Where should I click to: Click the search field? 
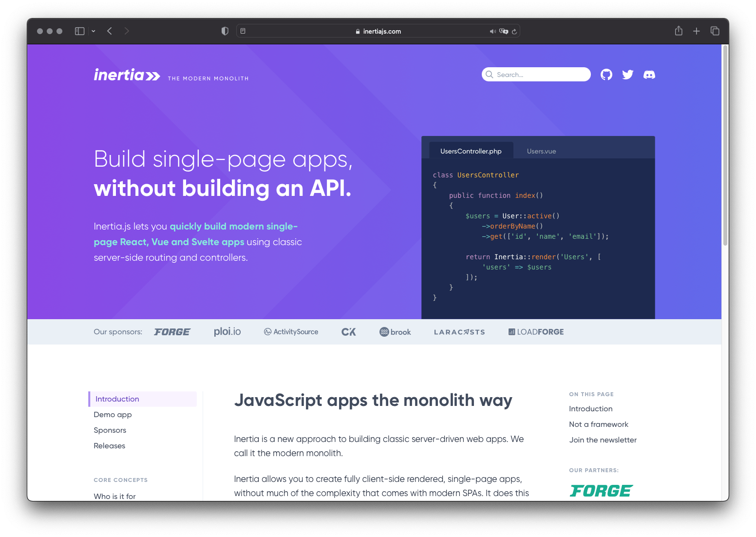coord(536,74)
